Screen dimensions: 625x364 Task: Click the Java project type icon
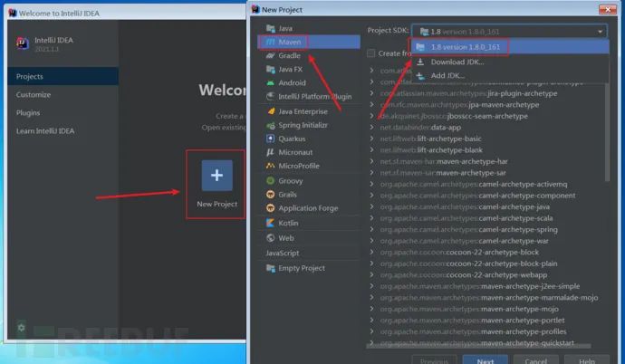coord(271,28)
